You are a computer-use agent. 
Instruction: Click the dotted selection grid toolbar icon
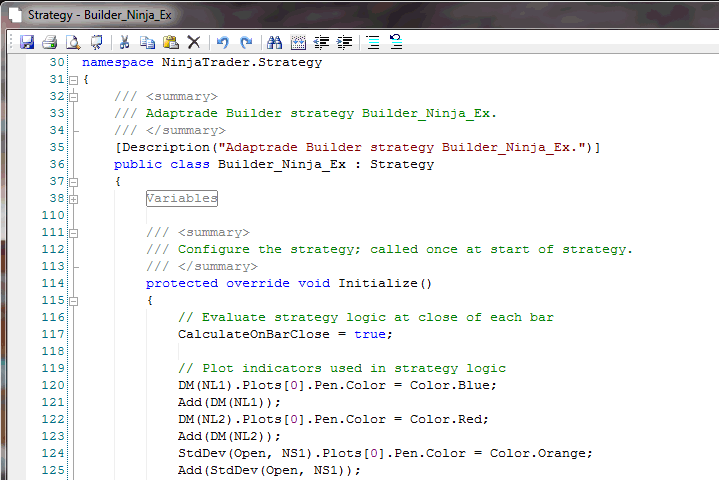click(298, 42)
